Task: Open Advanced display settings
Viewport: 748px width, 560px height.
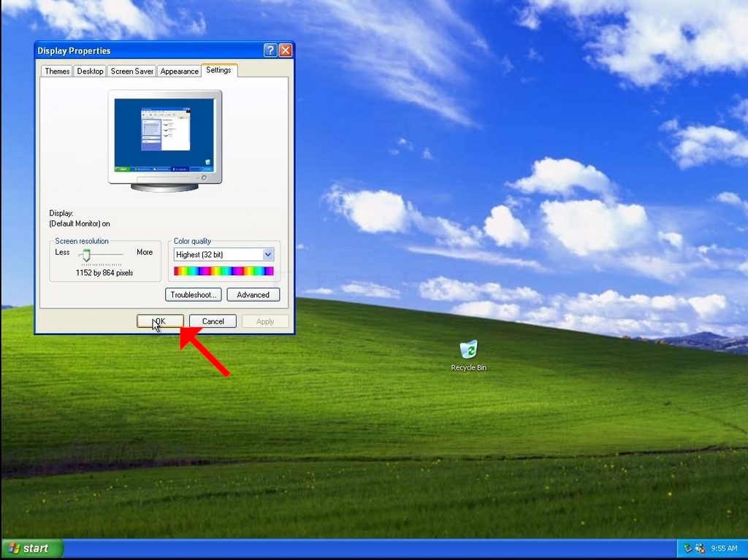Action: (253, 295)
